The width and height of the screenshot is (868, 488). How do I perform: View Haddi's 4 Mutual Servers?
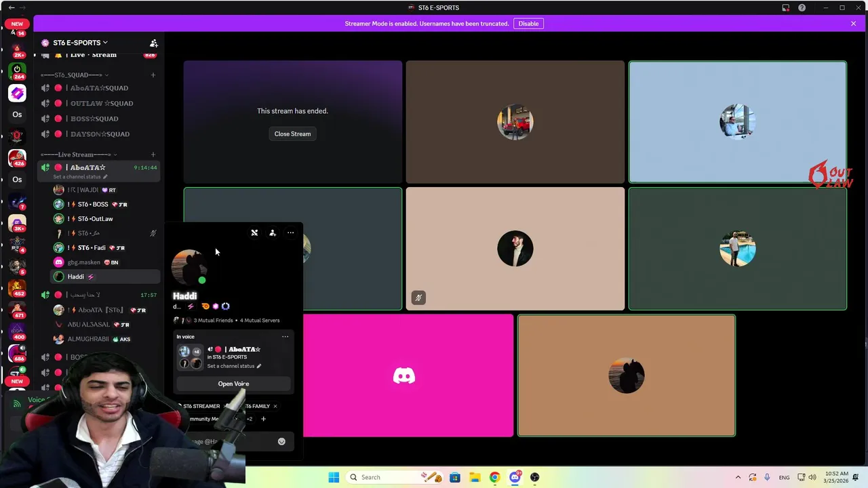click(260, 321)
